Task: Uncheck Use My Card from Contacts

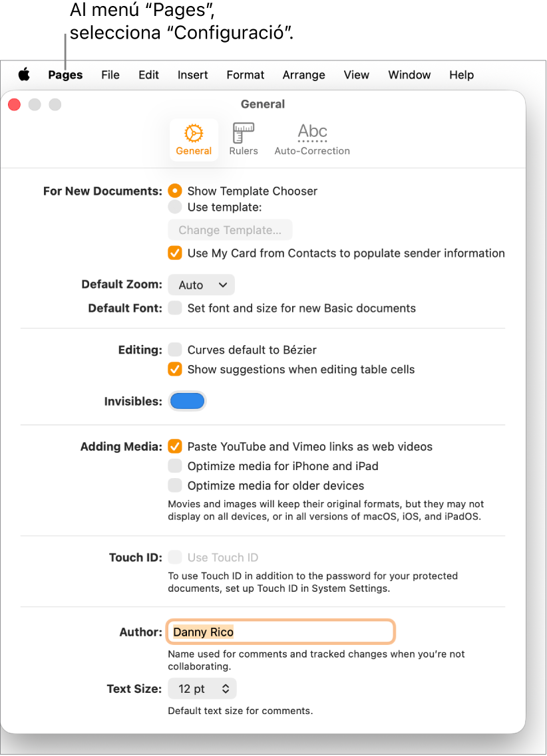Action: pos(175,253)
